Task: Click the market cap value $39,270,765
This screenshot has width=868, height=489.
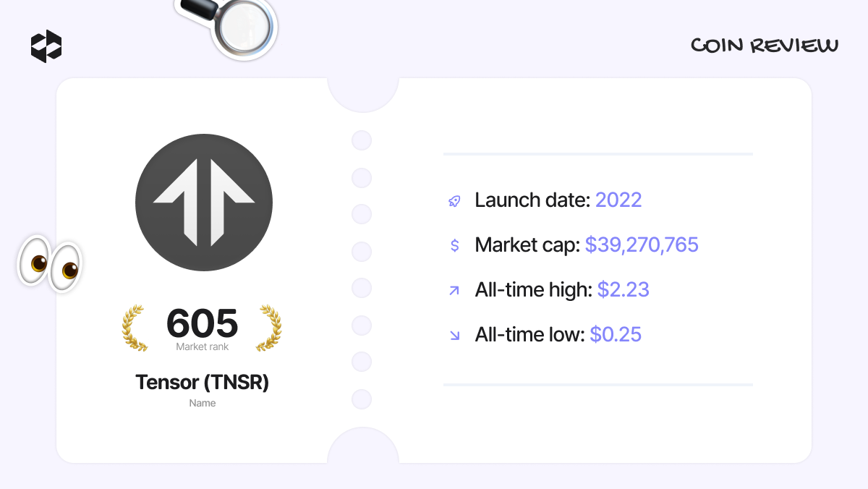Action: click(x=642, y=245)
